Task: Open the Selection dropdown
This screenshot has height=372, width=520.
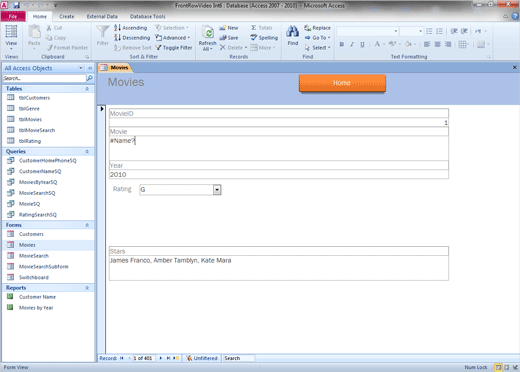Action: pos(172,28)
